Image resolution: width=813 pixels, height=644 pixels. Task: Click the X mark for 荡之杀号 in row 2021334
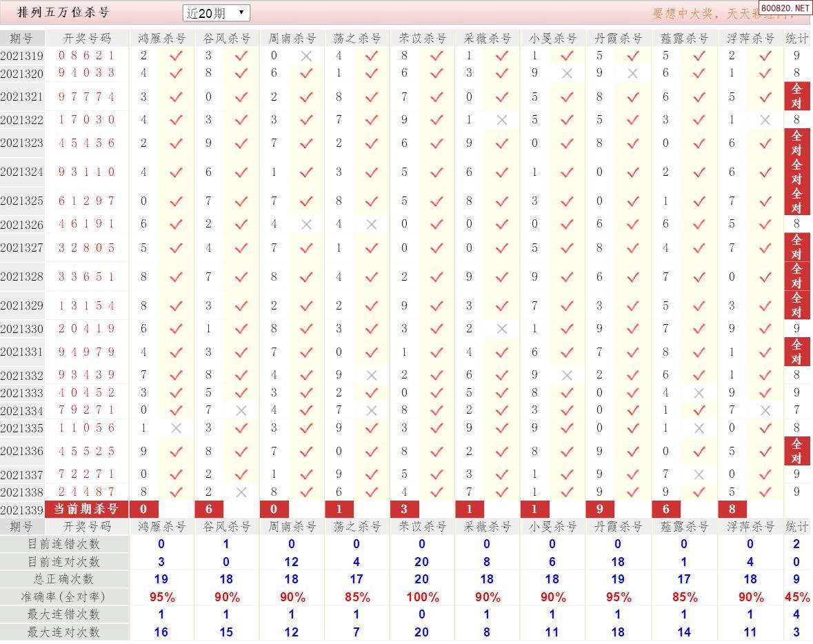point(371,411)
